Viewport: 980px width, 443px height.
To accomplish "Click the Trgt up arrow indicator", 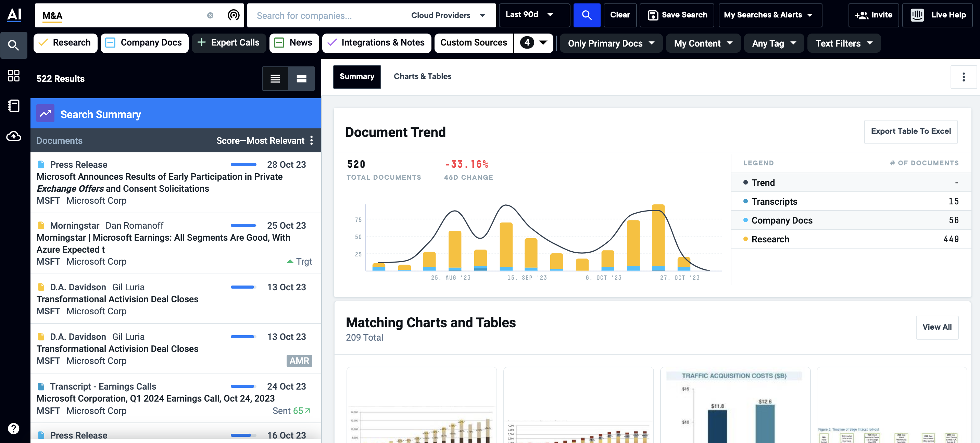I will click(x=290, y=261).
